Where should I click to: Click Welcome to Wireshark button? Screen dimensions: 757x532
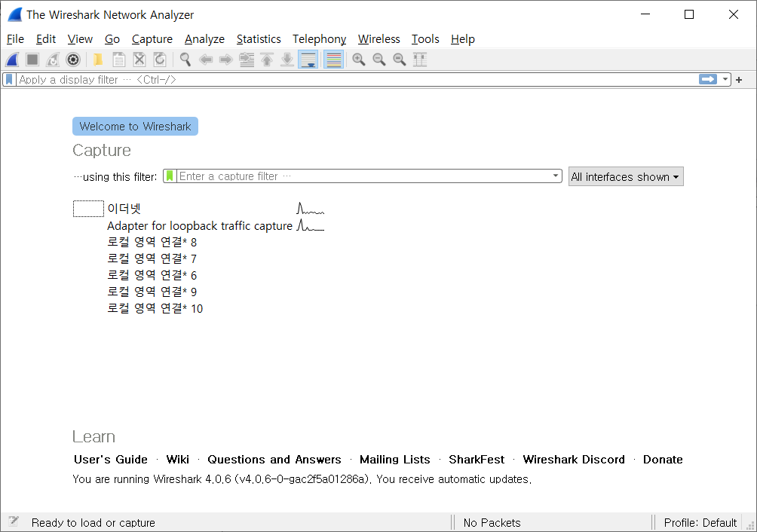tap(135, 127)
